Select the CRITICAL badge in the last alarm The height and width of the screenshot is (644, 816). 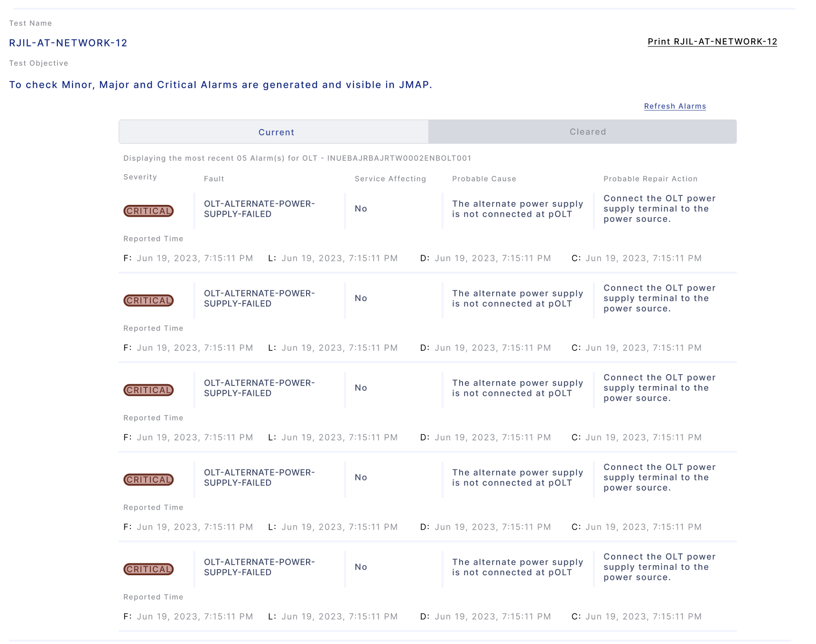click(148, 570)
